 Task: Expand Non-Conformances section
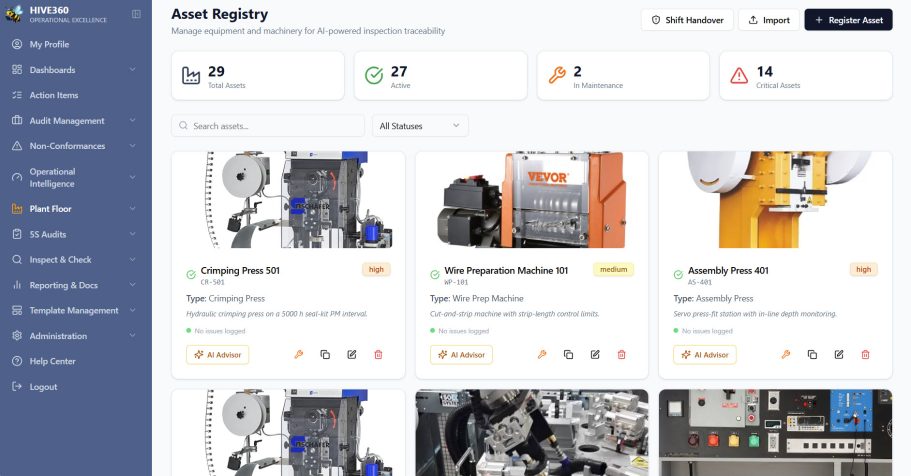76,146
